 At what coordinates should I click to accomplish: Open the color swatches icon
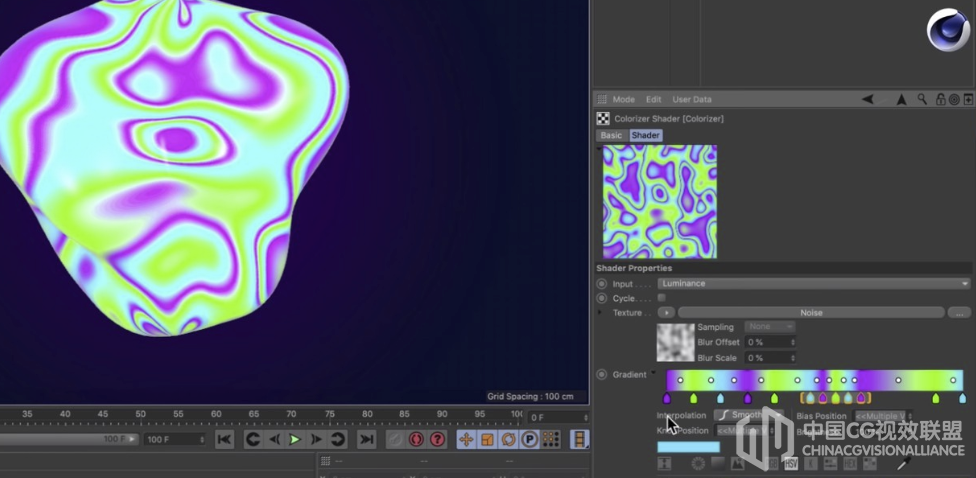870,464
